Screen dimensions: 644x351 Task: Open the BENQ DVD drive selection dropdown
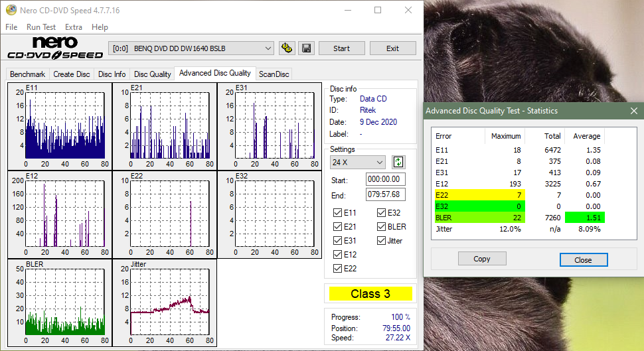[191, 48]
